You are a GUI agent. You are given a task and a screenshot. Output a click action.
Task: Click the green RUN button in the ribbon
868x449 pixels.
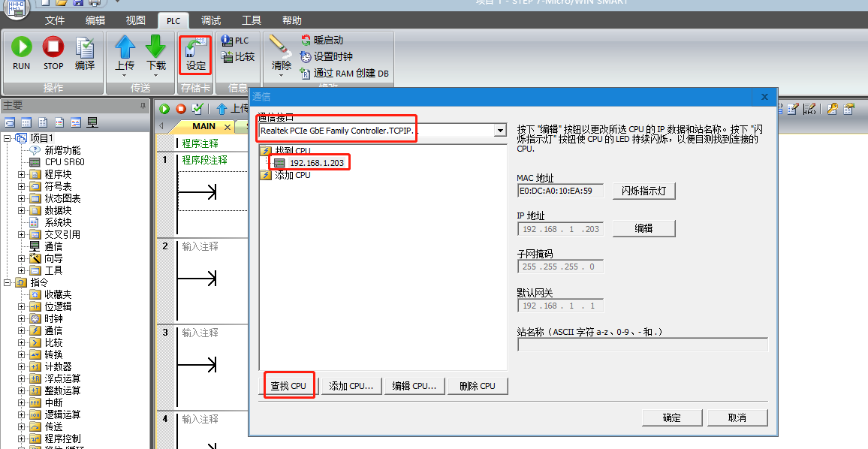(22, 53)
